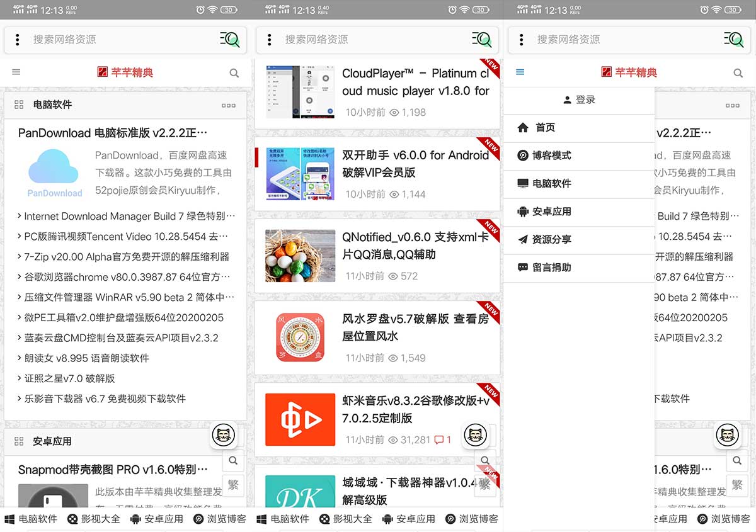756x532 pixels.
Task: Tap view count on 风水罗盘 card
Action: point(408,358)
